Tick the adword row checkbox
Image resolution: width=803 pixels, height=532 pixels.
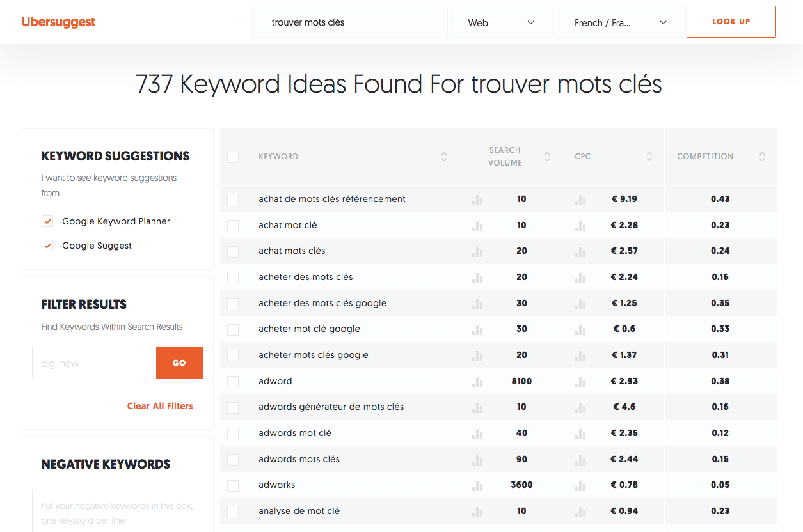(x=233, y=382)
